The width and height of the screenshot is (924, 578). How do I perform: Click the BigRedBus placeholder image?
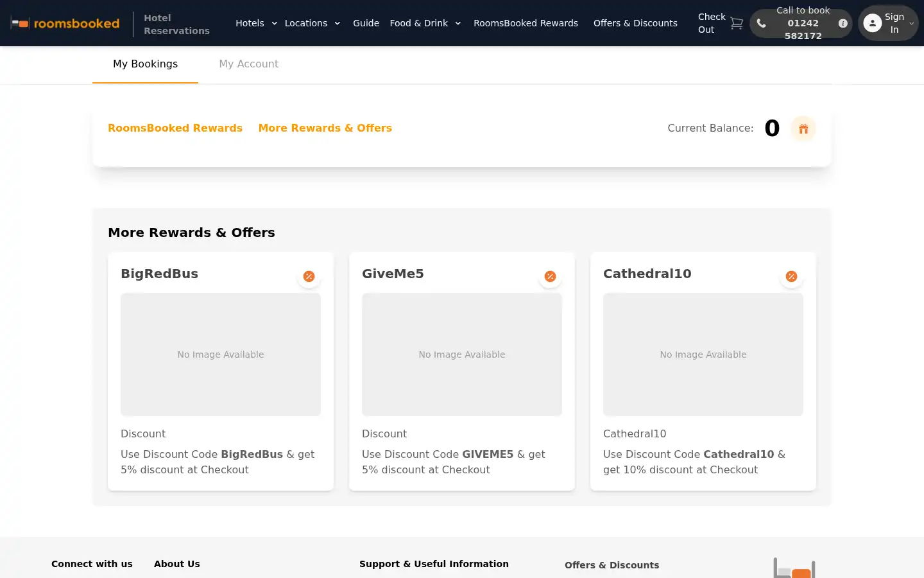(x=221, y=355)
